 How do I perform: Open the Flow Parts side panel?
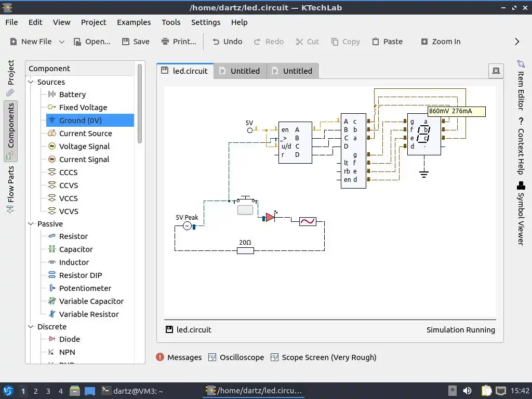tap(10, 189)
